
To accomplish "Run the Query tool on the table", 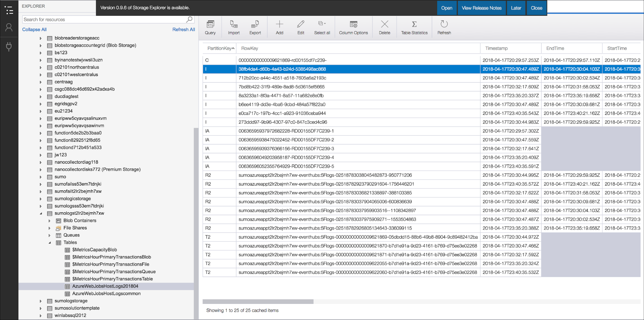I will (210, 27).
